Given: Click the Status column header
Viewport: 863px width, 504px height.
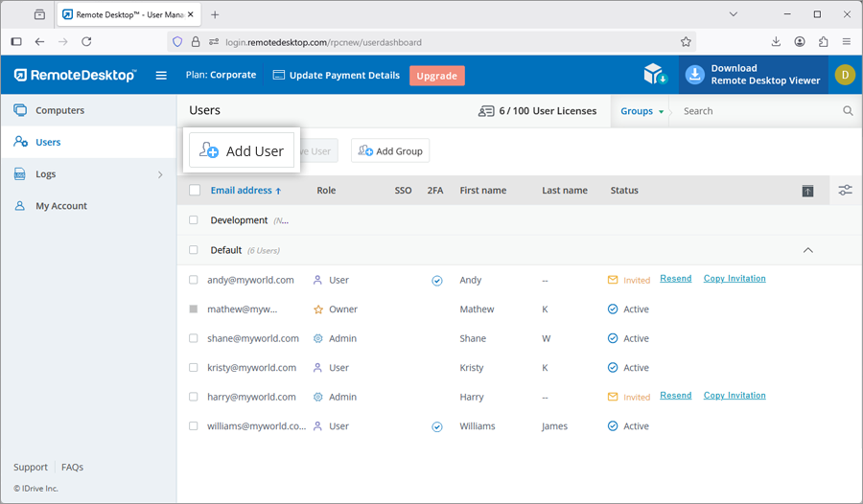Looking at the screenshot, I should click(624, 191).
